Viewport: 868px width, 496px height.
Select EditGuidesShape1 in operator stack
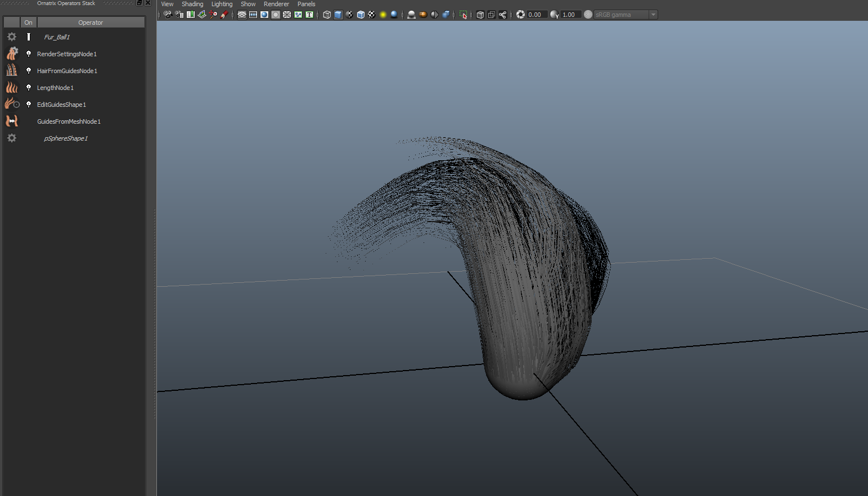(x=61, y=105)
